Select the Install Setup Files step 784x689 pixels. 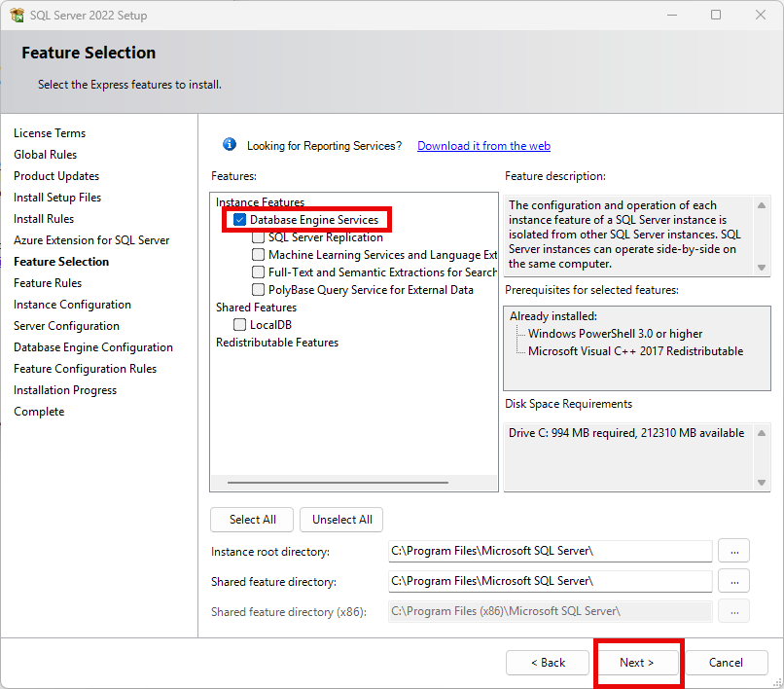click(57, 198)
